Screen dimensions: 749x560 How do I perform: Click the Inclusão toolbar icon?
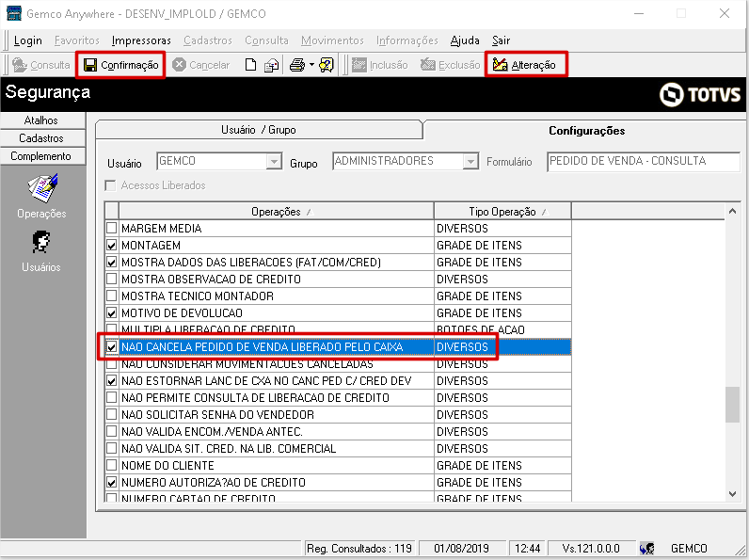pos(359,65)
